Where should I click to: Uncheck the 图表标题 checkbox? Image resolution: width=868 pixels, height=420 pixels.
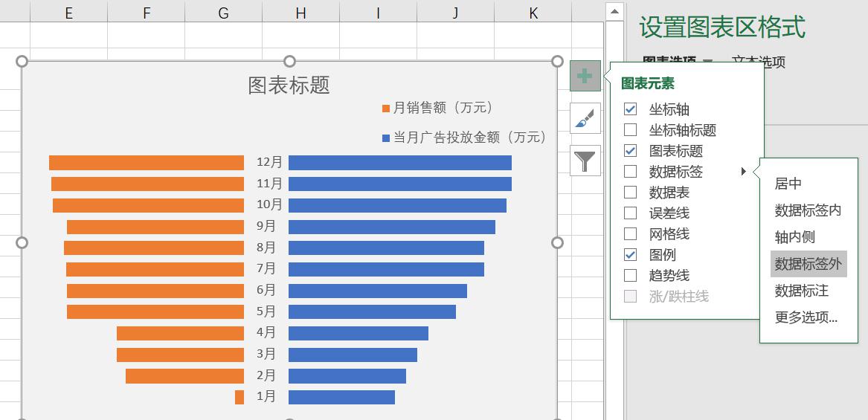[630, 150]
